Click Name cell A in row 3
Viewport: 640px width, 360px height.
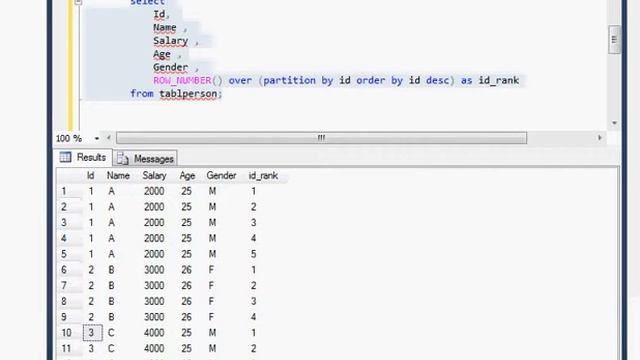click(x=111, y=223)
